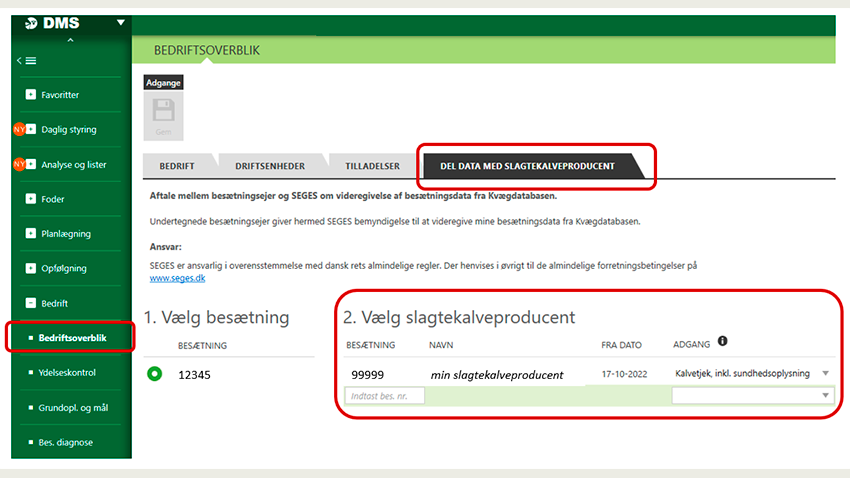Image resolution: width=850 pixels, height=478 pixels.
Task: Collapse sidebar with the hamburger menu icon
Action: click(27, 61)
